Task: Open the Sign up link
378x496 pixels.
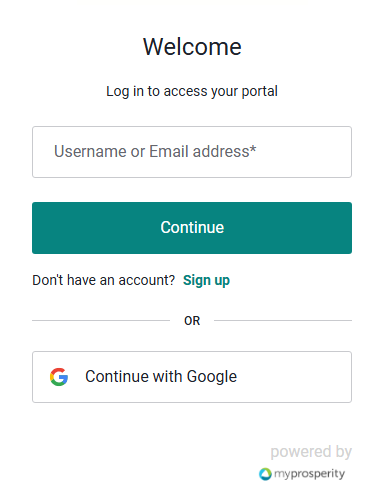Action: (x=206, y=280)
